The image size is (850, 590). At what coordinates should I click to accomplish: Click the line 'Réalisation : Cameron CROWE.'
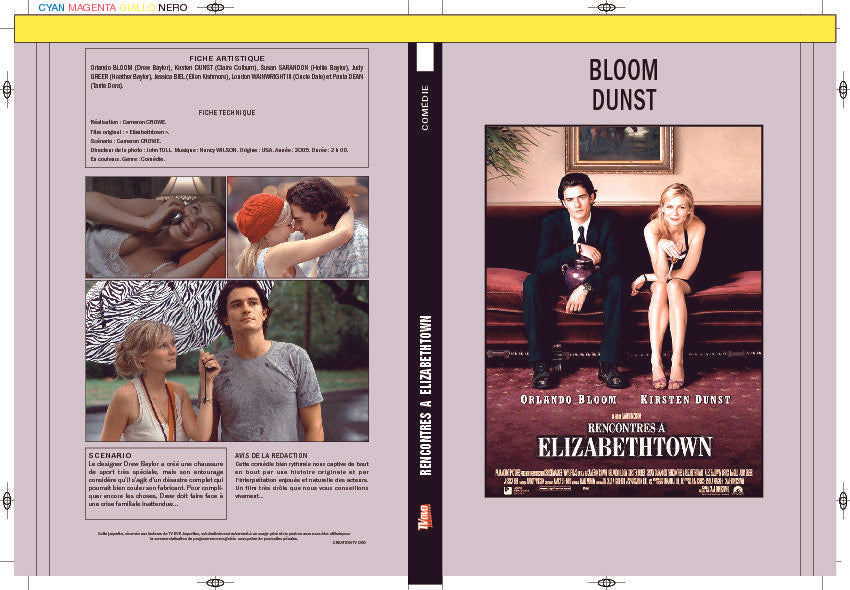[x=128, y=123]
